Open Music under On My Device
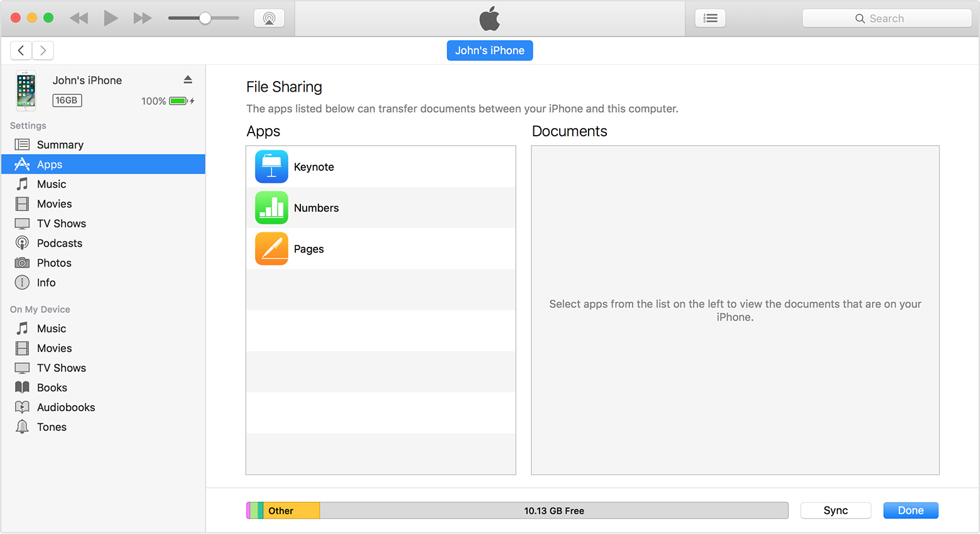This screenshot has width=980, height=534. (x=103, y=329)
